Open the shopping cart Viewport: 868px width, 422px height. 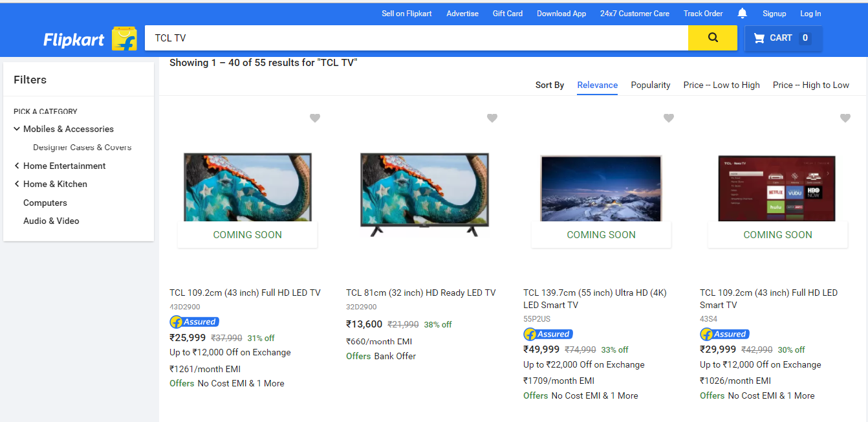click(x=783, y=38)
